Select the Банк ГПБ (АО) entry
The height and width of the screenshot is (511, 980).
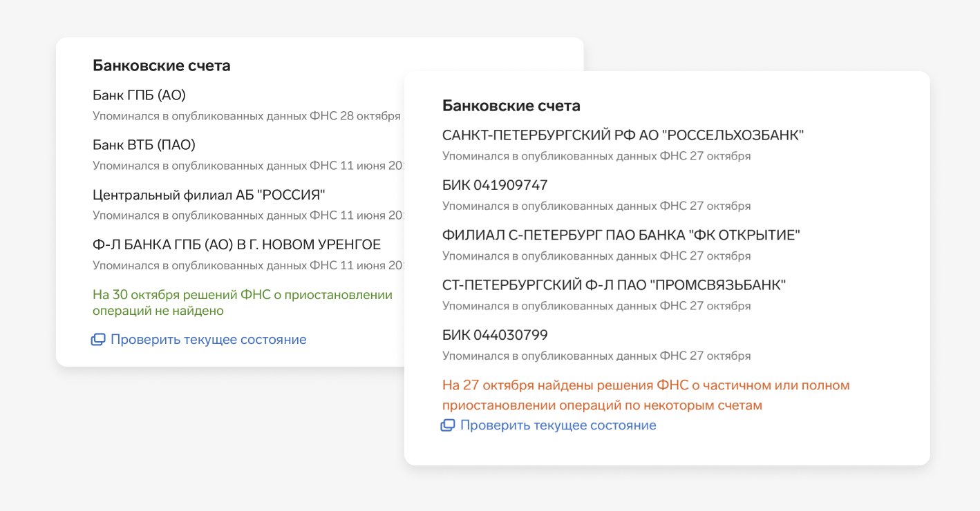coord(139,95)
